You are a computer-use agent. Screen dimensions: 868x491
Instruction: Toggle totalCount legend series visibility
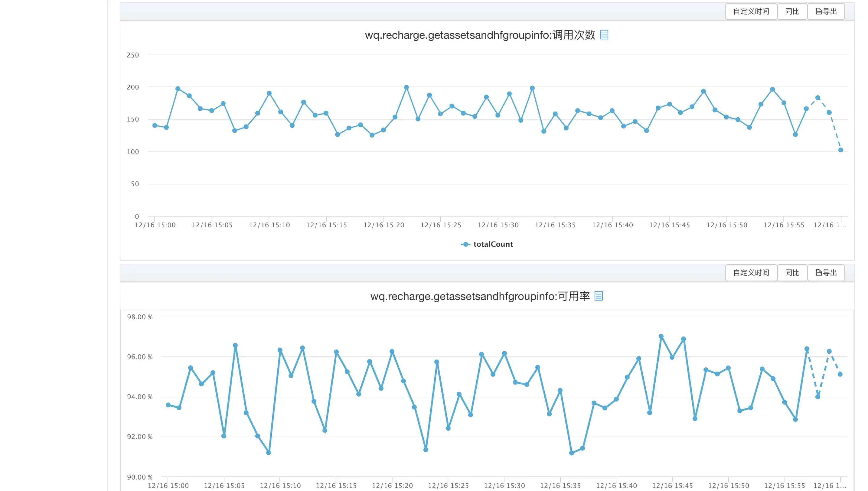tap(487, 244)
